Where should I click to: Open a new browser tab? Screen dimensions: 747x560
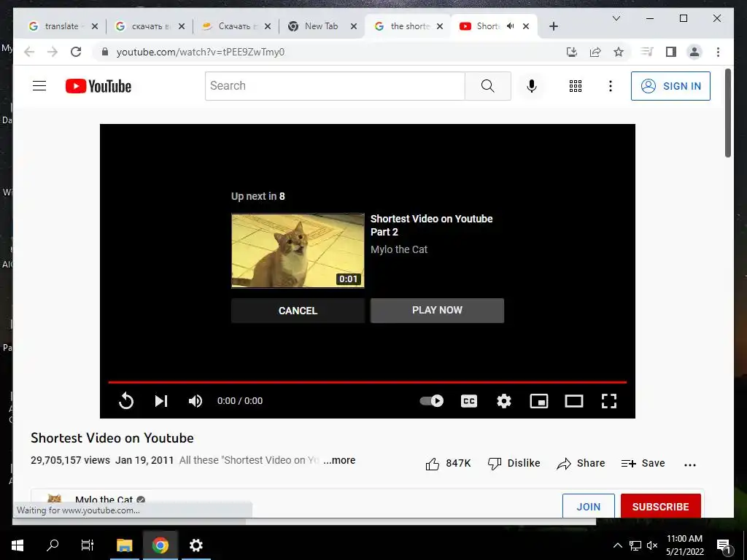click(x=553, y=26)
